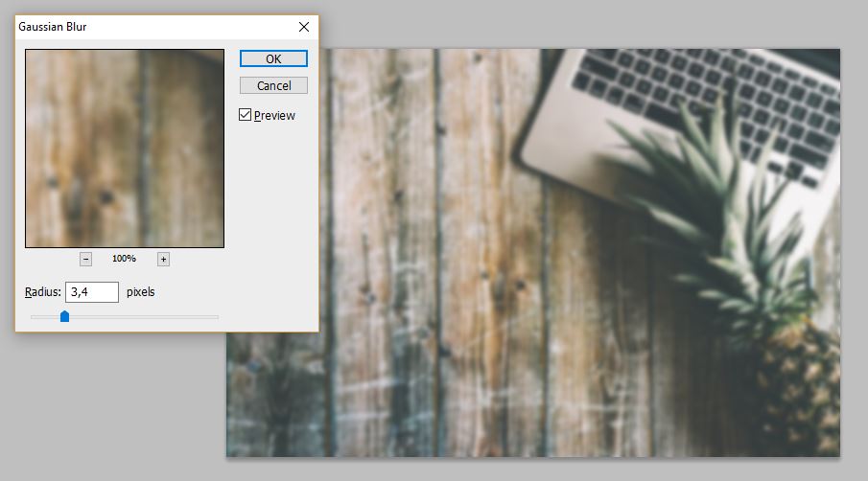Click the Gaussian Blur title bar

(x=144, y=27)
